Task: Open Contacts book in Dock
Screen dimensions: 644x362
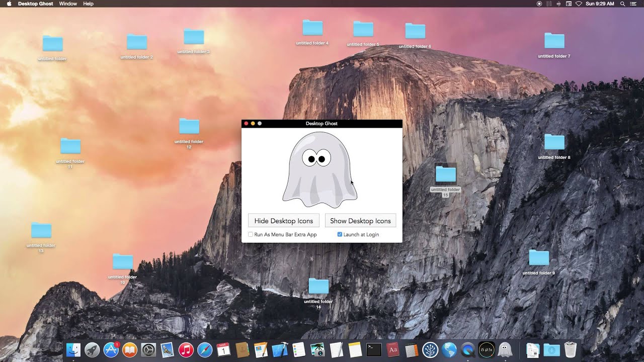Action: coord(243,350)
